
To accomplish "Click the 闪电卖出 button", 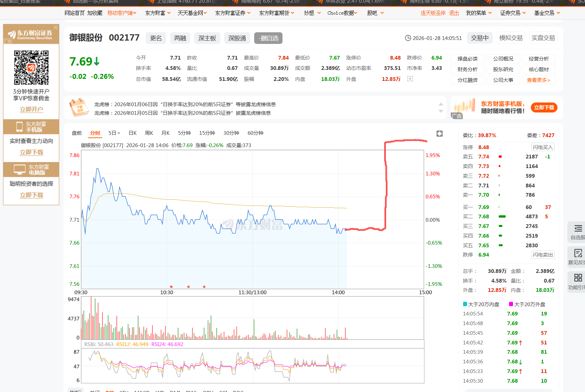I will 543,255.
